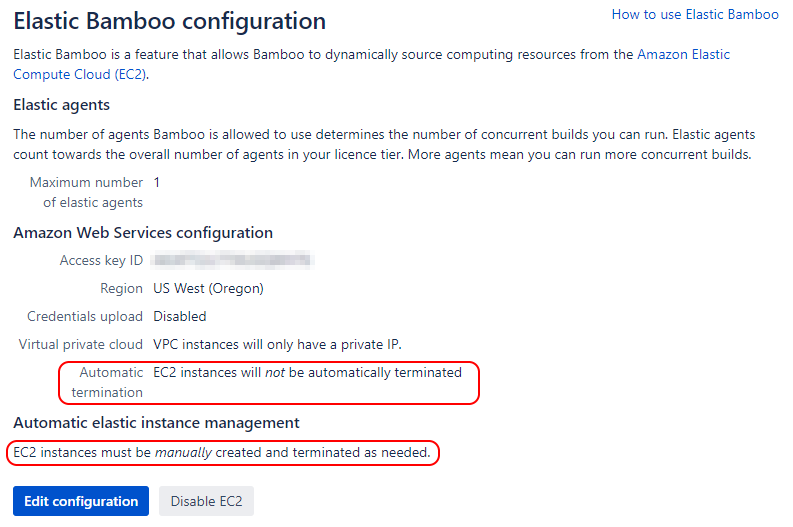Image resolution: width=793 pixels, height=527 pixels.
Task: Click the Automatic elastic instance management heading
Action: (x=156, y=423)
